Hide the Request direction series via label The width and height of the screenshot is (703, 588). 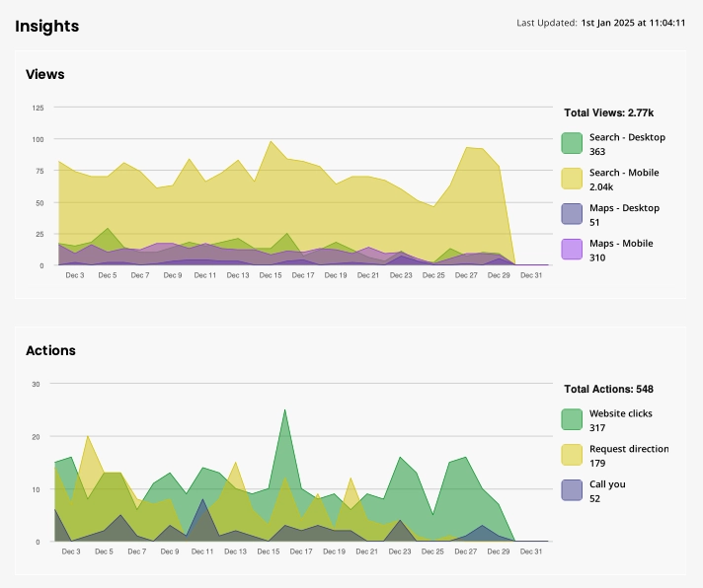(x=628, y=449)
